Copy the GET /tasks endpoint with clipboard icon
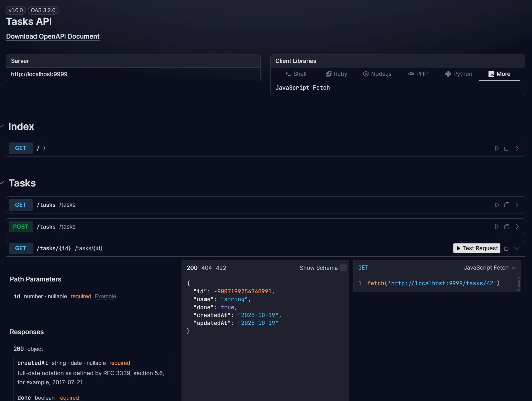Viewport: 532px width, 401px height. pos(507,205)
